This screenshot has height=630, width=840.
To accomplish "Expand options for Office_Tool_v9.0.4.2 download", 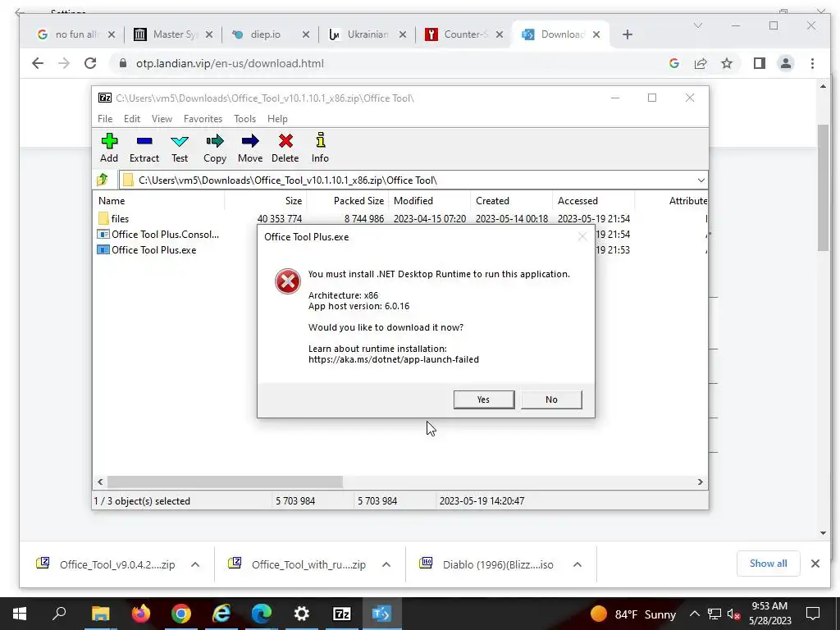I will click(195, 564).
